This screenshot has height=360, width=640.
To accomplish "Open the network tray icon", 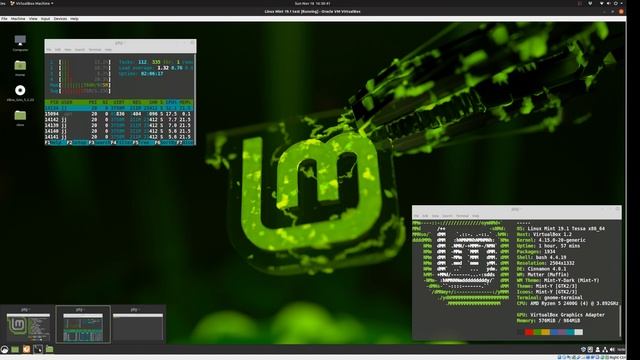I will click(x=605, y=349).
